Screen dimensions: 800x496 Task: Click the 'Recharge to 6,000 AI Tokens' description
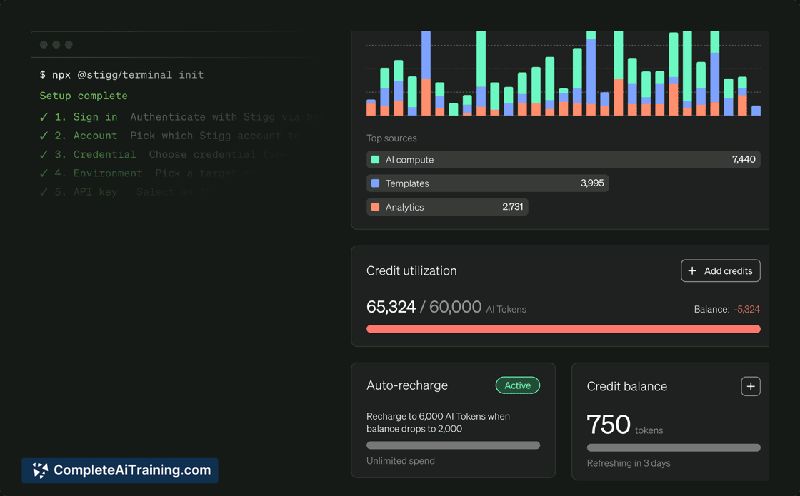438,423
